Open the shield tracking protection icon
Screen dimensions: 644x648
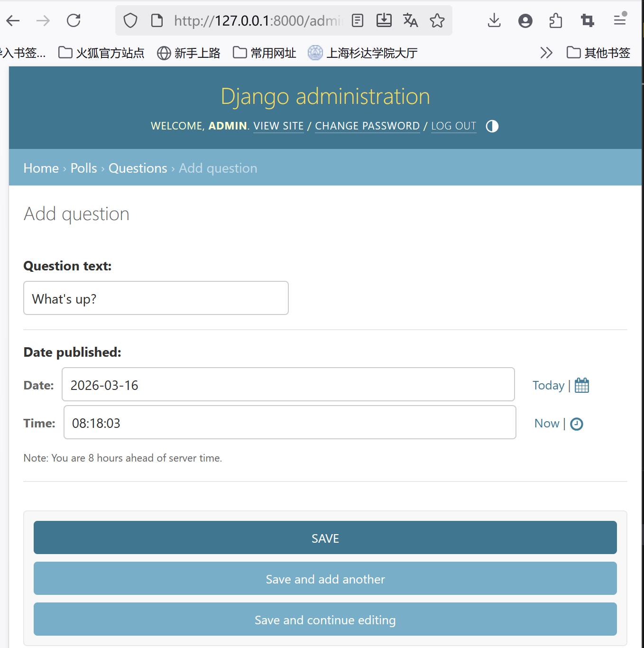(130, 20)
